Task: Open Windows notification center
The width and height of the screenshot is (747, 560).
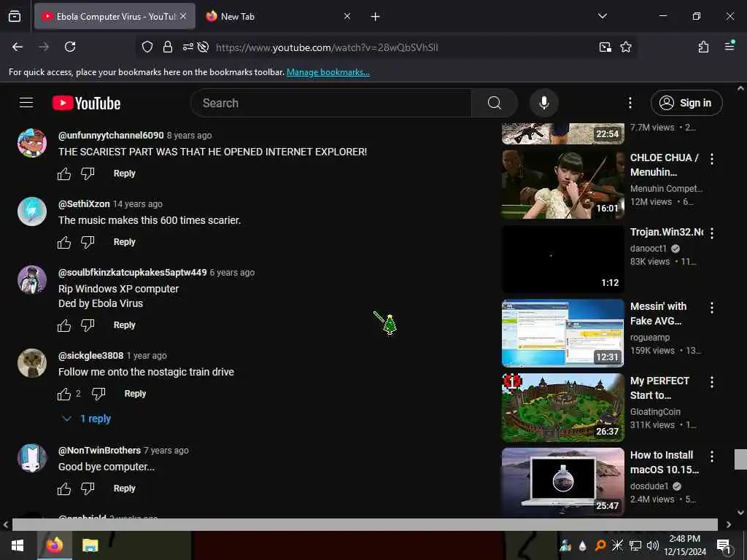Action: coord(724,547)
